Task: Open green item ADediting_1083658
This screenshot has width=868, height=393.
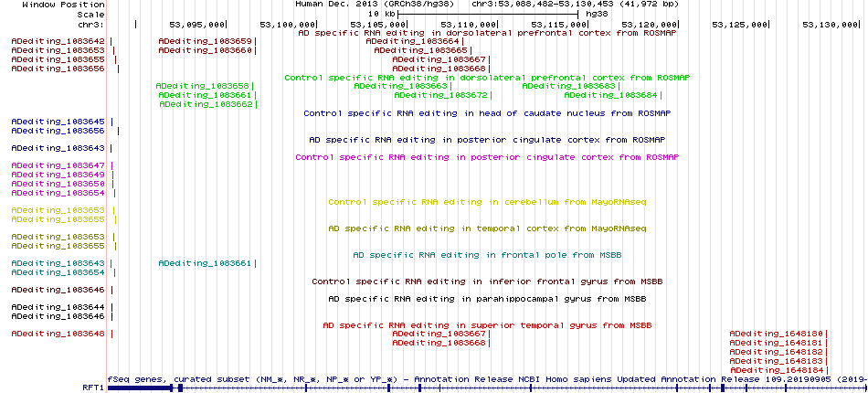Action: 202,86
